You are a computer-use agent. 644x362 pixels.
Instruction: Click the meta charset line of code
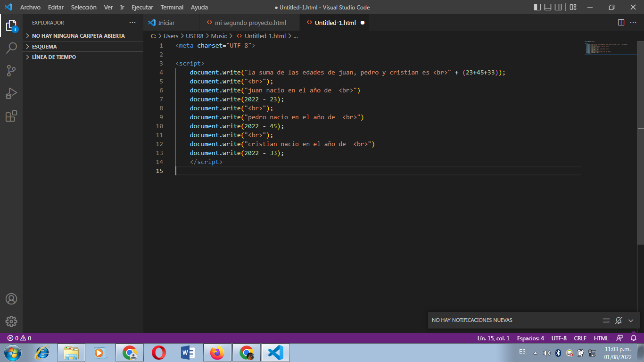tap(215, 46)
